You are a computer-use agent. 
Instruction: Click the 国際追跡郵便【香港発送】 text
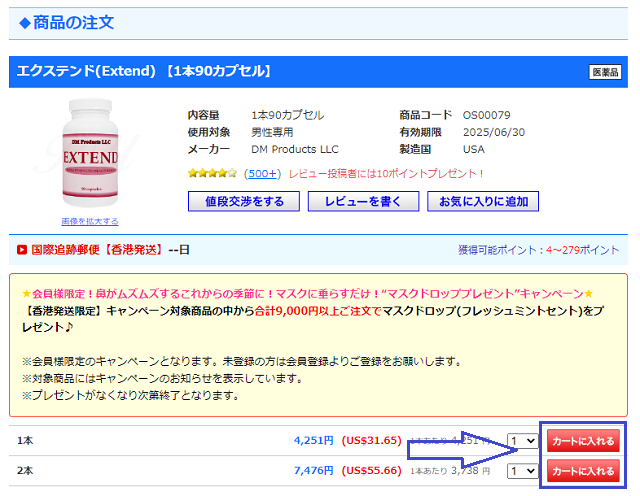click(x=97, y=250)
